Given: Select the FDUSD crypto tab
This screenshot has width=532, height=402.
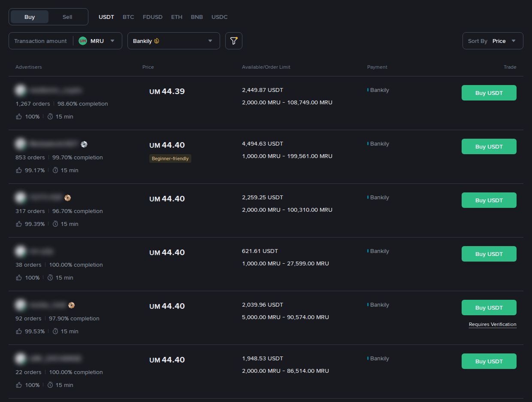Looking at the screenshot, I should (x=153, y=17).
